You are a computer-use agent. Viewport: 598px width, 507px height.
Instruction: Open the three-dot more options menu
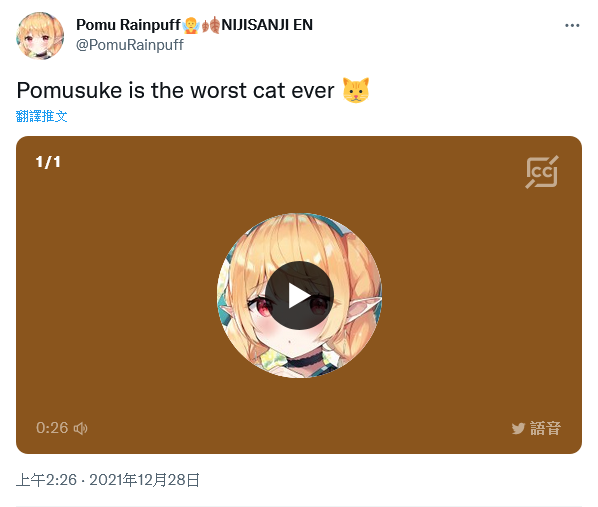point(572,26)
